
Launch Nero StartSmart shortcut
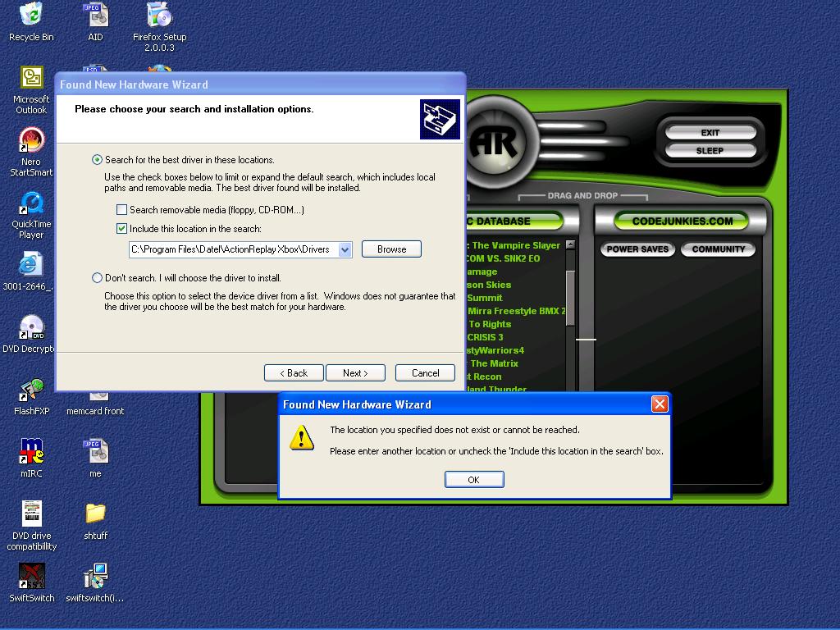point(31,141)
